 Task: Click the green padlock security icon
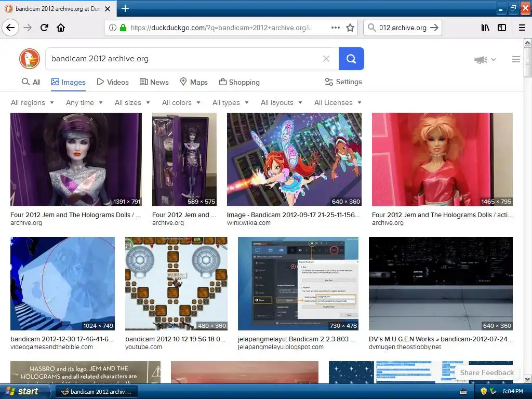pyautogui.click(x=123, y=28)
